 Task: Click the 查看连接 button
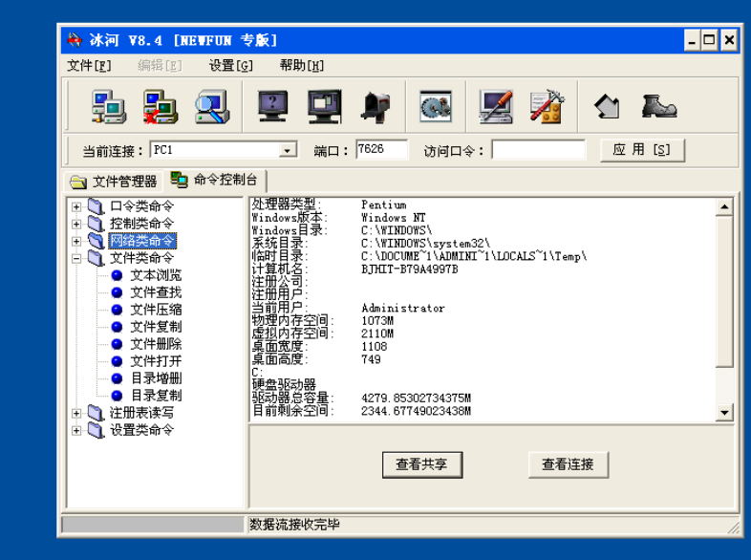tap(569, 464)
